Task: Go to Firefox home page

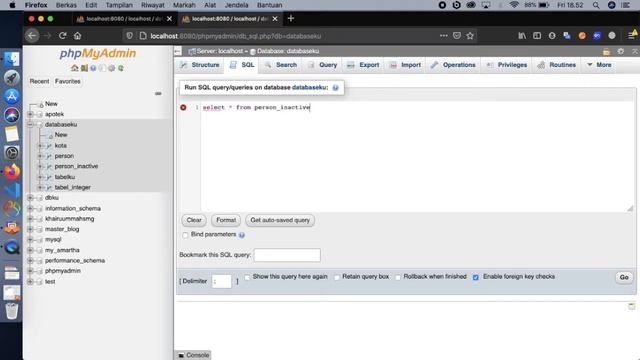Action: [78, 36]
